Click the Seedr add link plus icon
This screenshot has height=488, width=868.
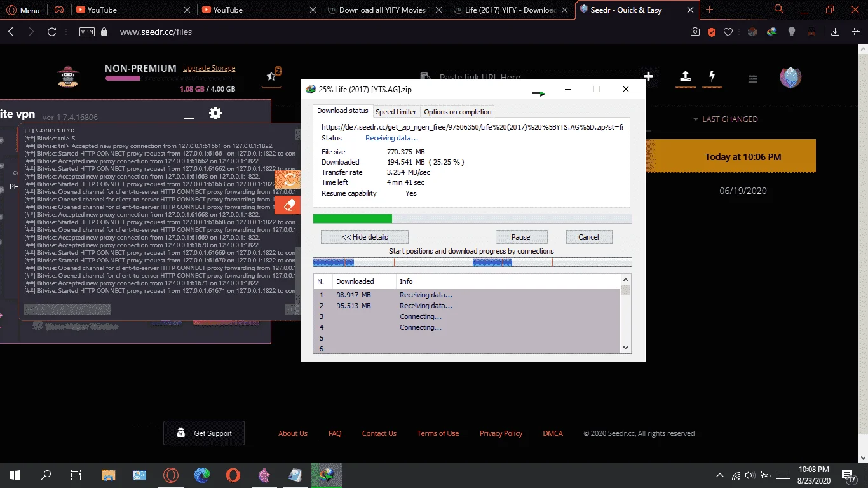tap(649, 76)
